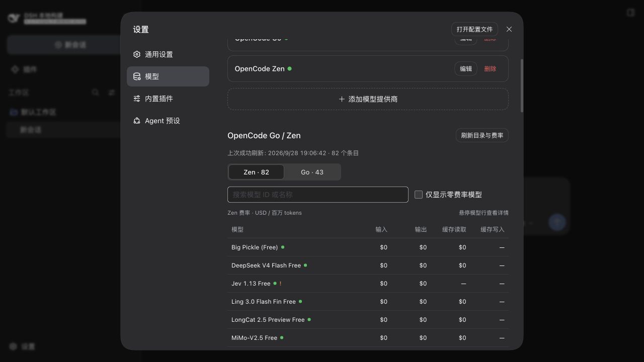Click the green dot next to Ling 3.0 Flash Fin Free
Image resolution: width=644 pixels, height=362 pixels.
300,302
